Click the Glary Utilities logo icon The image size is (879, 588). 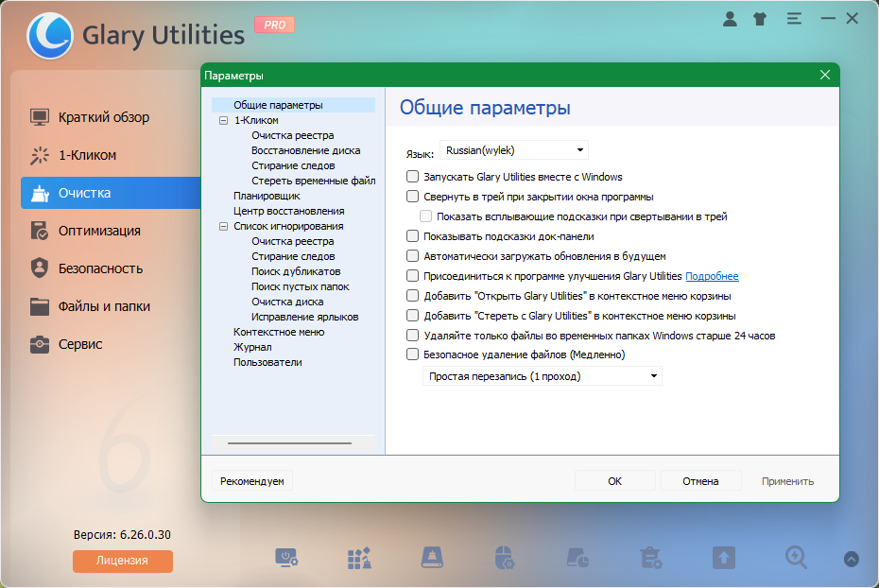click(x=50, y=36)
